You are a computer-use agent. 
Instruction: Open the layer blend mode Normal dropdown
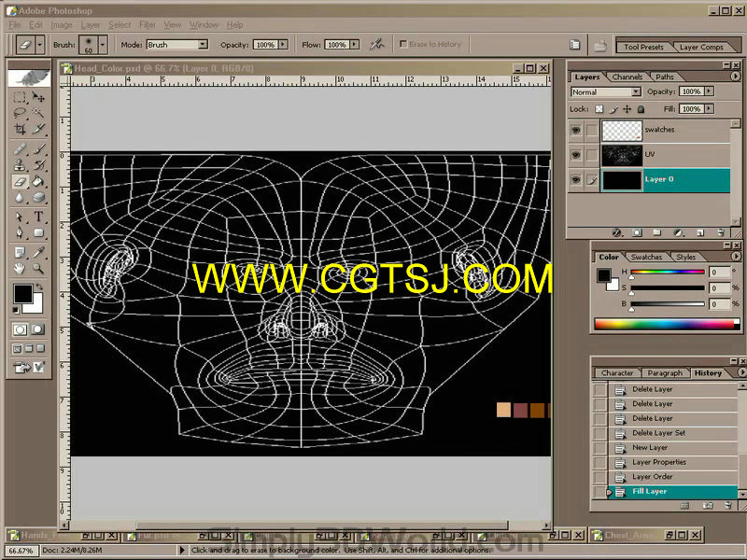pyautogui.click(x=605, y=91)
